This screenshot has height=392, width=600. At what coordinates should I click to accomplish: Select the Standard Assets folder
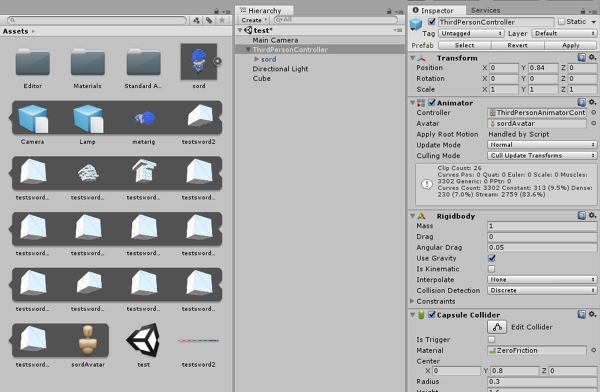[x=143, y=62]
